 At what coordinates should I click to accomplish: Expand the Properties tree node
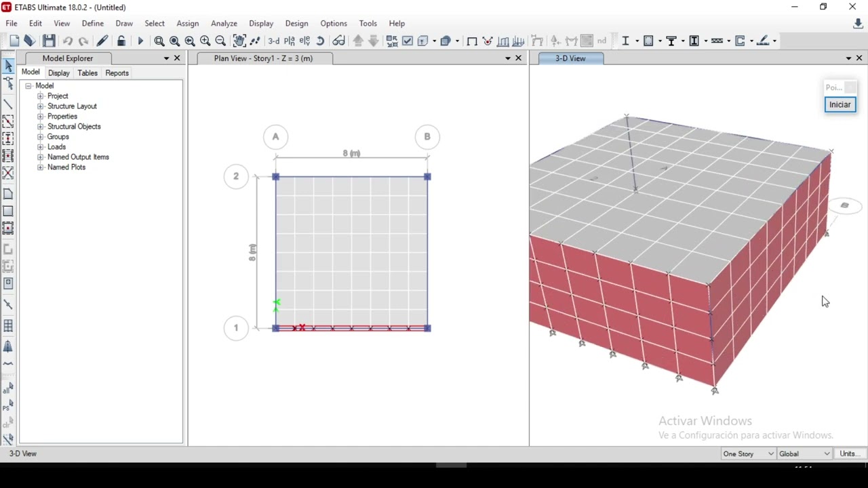(x=40, y=117)
